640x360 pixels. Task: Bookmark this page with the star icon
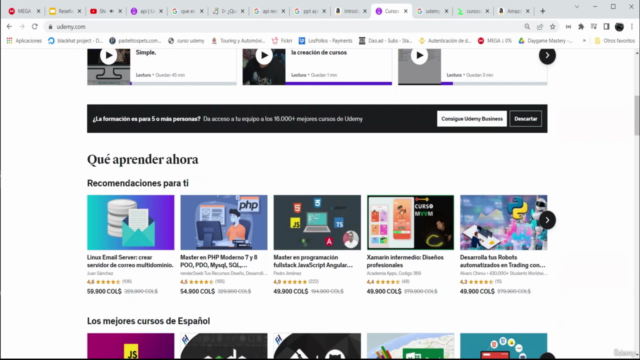553,27
